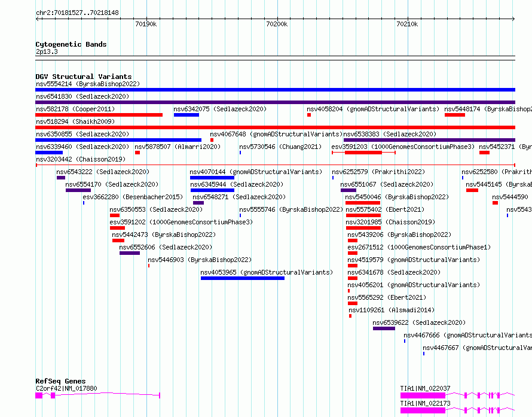Select nsv4519579 gnomADStructuralVariants label
Viewport: 532px width, 417px height.
[x=414, y=260]
